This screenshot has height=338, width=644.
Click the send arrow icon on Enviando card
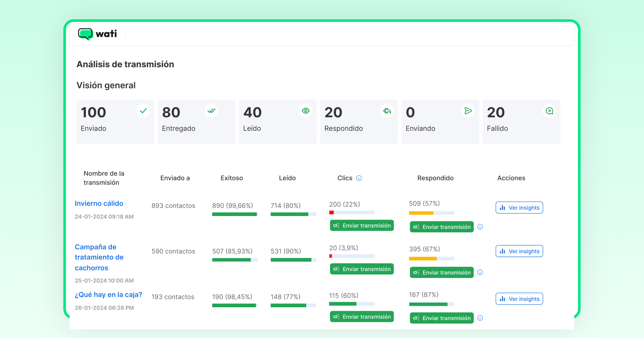coord(468,111)
